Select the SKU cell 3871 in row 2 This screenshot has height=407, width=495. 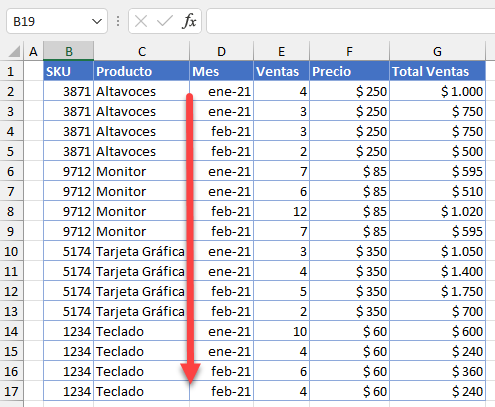click(x=69, y=91)
